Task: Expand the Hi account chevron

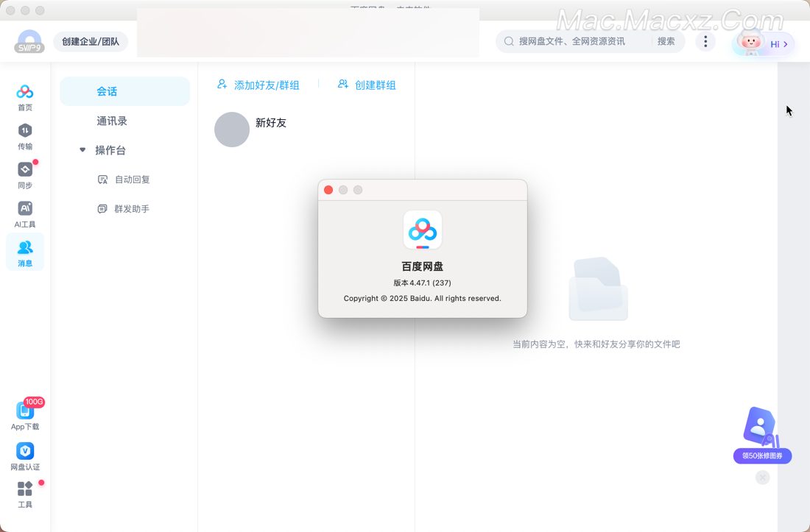Action: (786, 44)
